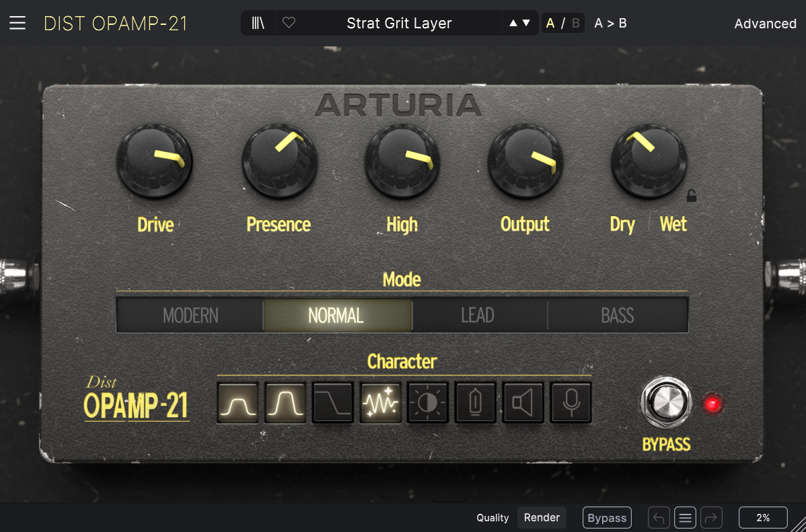The height and width of the screenshot is (532, 806).
Task: Open the hamburger main menu
Action: point(17,23)
